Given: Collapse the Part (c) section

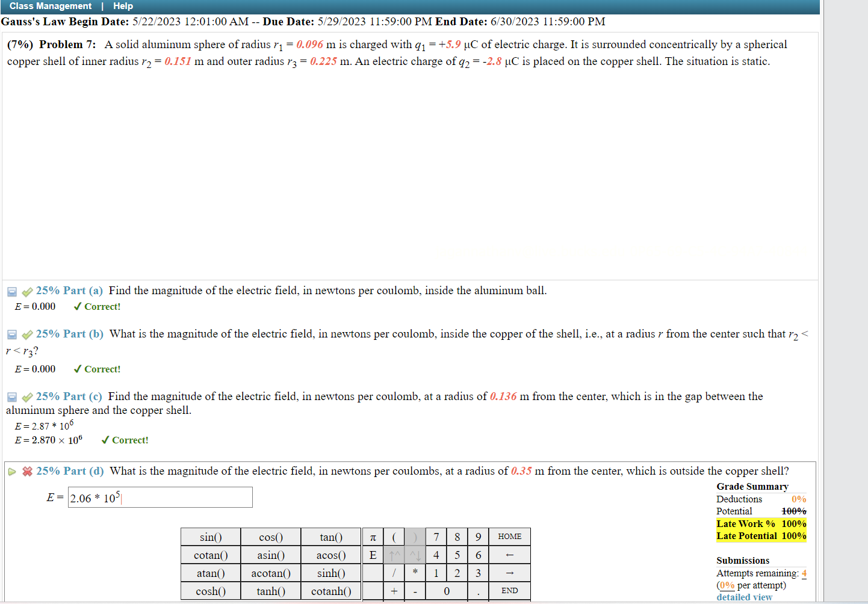Looking at the screenshot, I should click(11, 396).
